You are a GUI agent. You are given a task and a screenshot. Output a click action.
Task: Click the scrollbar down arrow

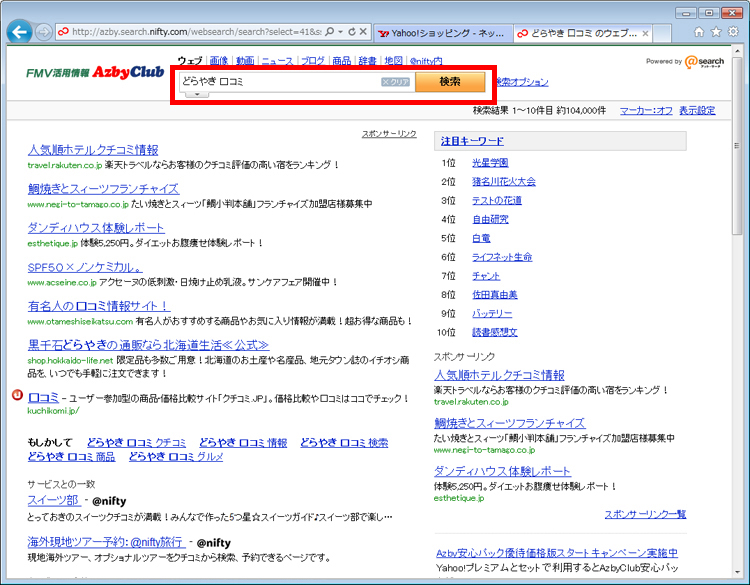point(737,572)
